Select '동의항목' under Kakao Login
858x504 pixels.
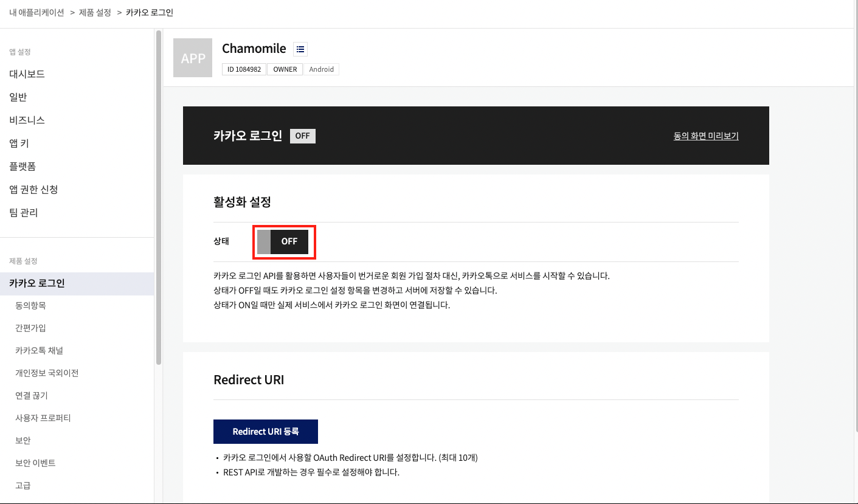click(x=30, y=305)
